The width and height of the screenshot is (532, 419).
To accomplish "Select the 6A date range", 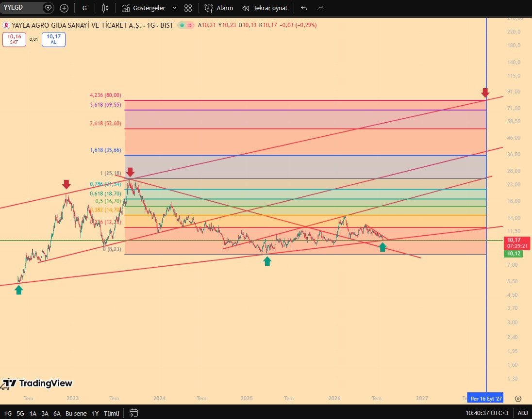I will pos(57,413).
